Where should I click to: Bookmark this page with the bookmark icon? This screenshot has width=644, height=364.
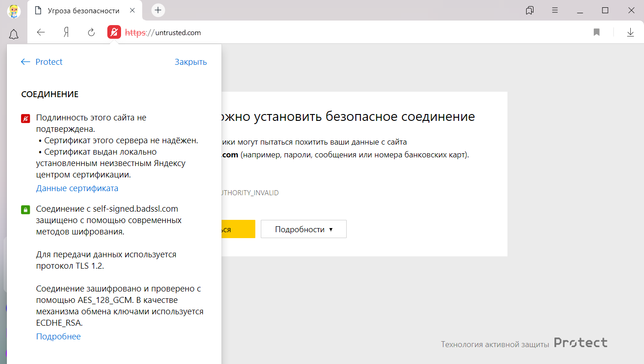[596, 32]
